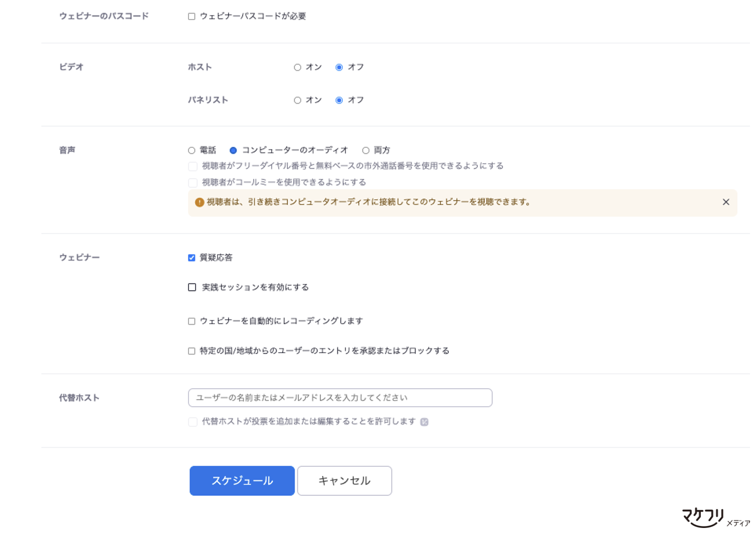Viewport: 756px width, 536px height.
Task: Tick toll-free number for attendees checkbox
Action: 193,166
